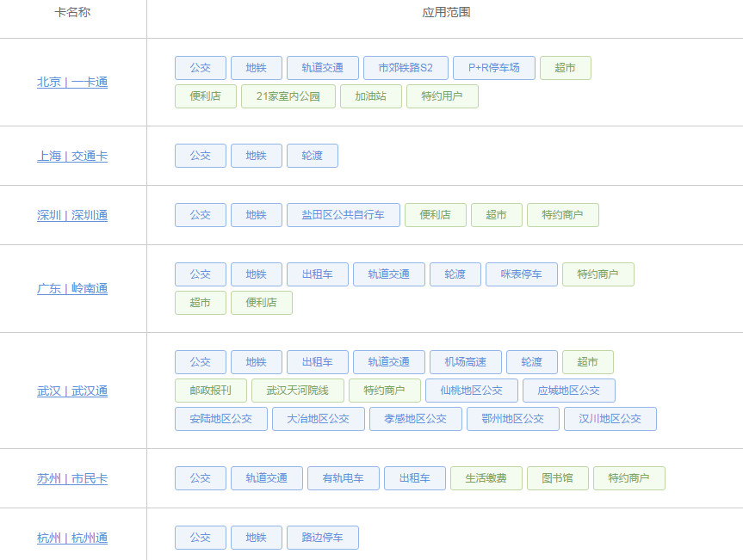Click the 机场高速 tag for Wuhan
Viewport: 743px width, 560px height.
tap(466, 362)
